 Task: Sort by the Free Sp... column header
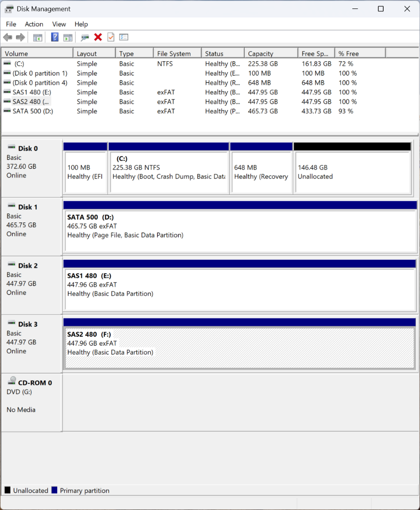tap(316, 53)
